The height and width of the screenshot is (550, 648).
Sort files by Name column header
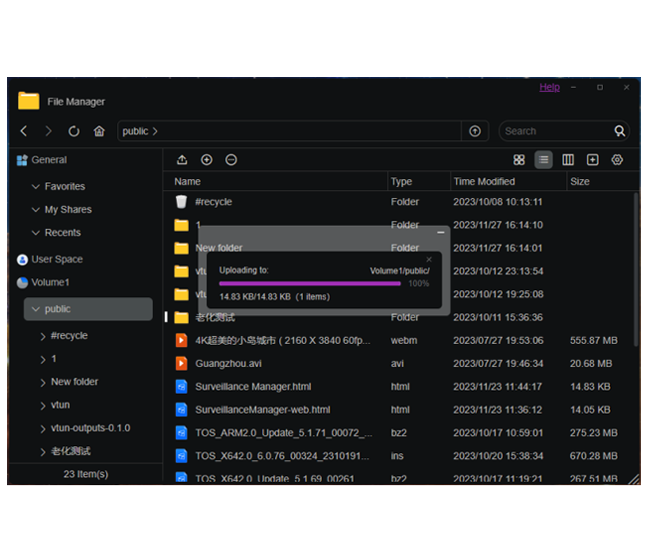coord(187,182)
